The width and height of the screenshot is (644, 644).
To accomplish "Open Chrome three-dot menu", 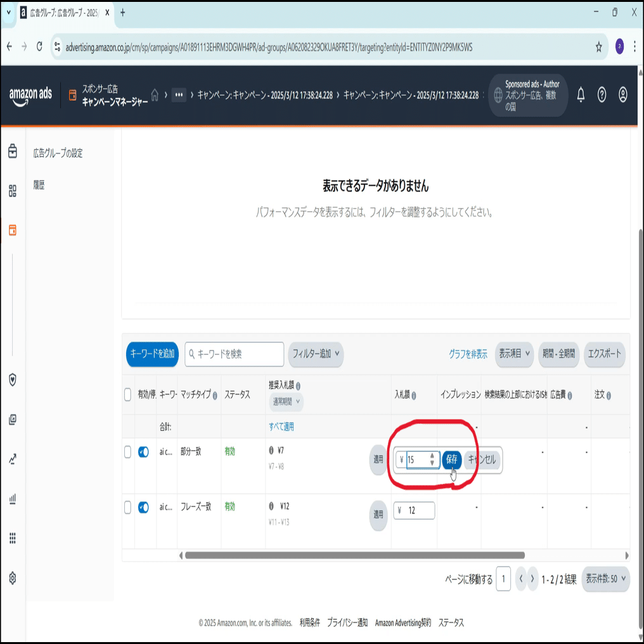I will 635,46.
